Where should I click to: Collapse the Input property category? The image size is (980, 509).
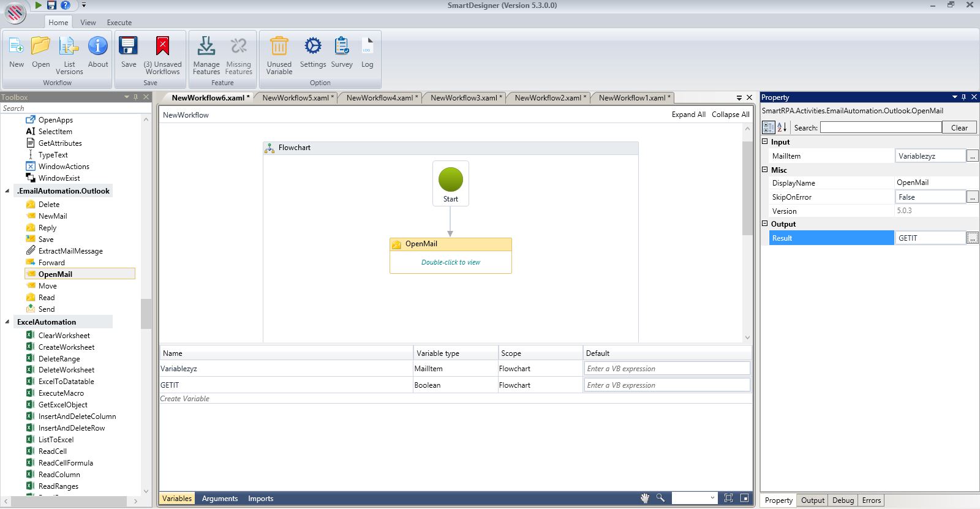[x=764, y=141]
